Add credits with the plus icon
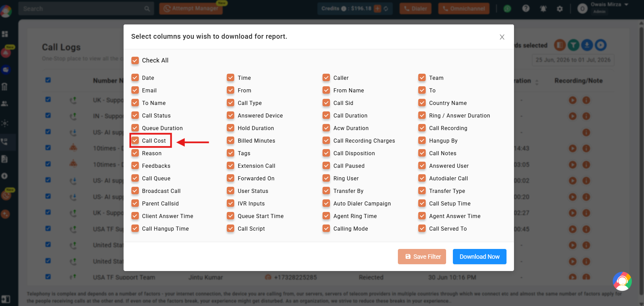 tap(378, 9)
